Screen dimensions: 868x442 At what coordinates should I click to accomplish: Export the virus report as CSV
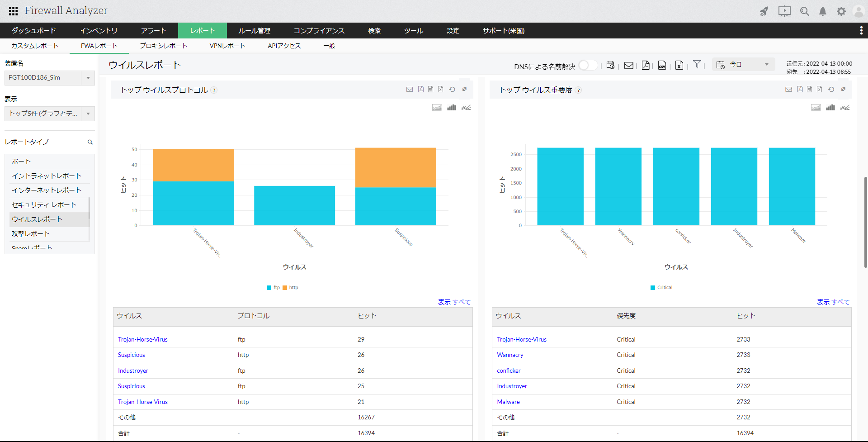coord(662,66)
